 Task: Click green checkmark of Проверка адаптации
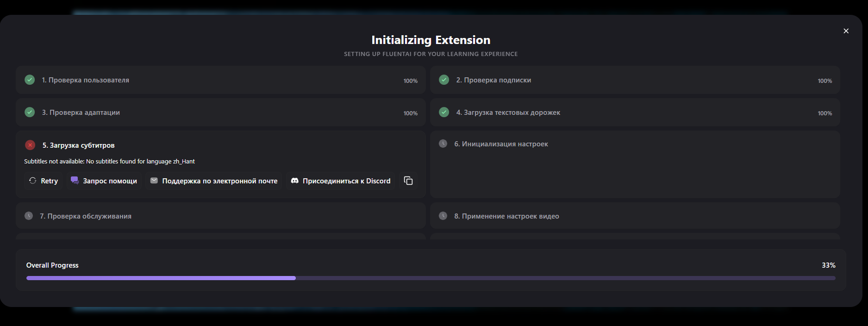click(x=30, y=112)
